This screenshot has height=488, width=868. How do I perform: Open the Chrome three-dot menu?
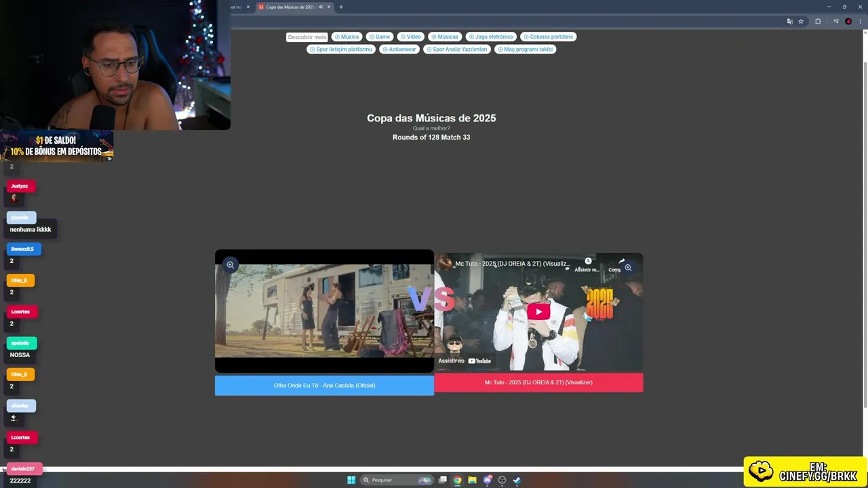(x=861, y=22)
